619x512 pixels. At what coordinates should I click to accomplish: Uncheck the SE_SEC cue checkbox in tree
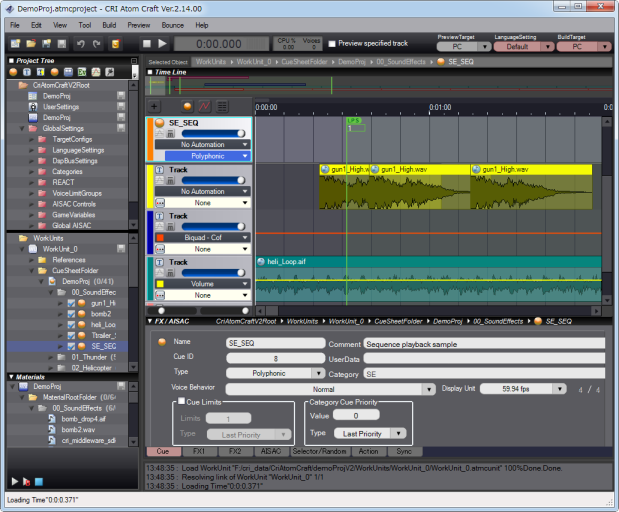pos(71,346)
